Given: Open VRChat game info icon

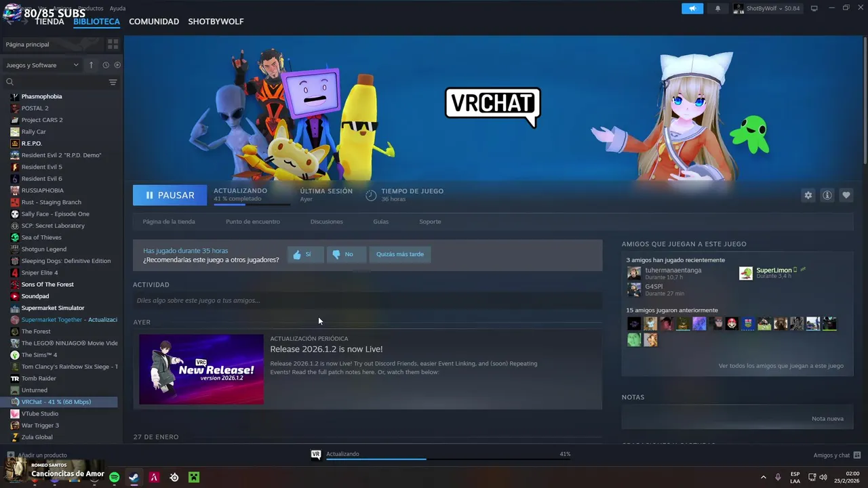Looking at the screenshot, I should (827, 195).
